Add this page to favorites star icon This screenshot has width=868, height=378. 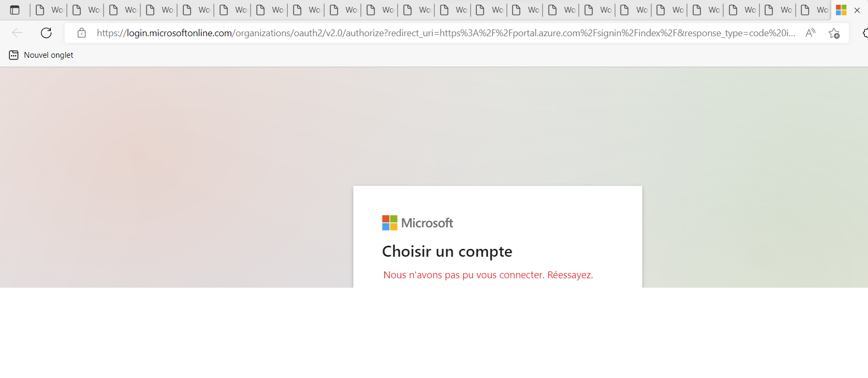(834, 33)
